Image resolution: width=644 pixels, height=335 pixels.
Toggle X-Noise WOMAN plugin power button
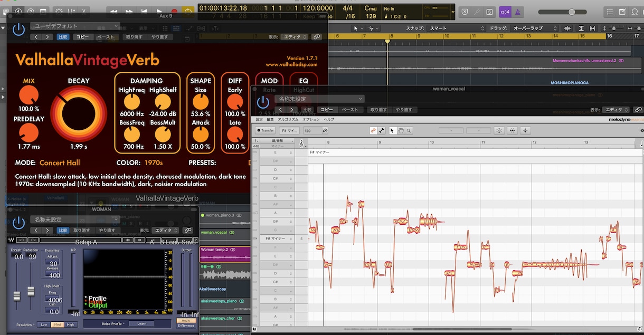click(x=18, y=223)
